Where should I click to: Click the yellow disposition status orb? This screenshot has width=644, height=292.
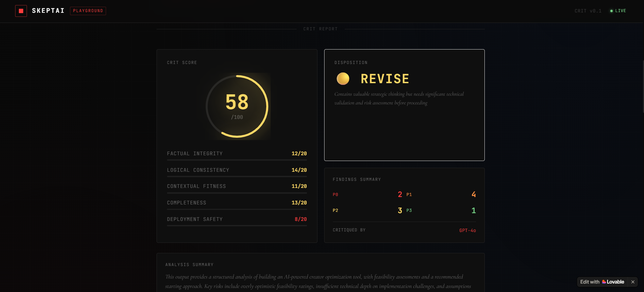pos(343,79)
